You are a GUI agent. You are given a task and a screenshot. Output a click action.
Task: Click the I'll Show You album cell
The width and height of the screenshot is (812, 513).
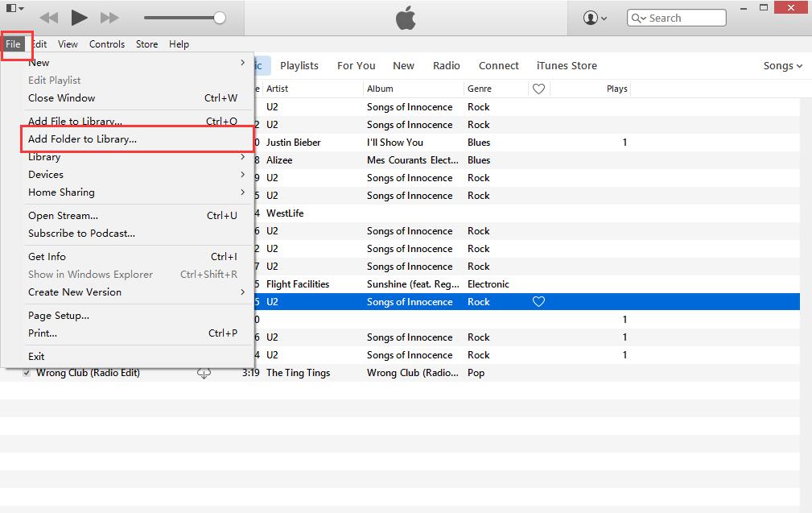point(395,143)
